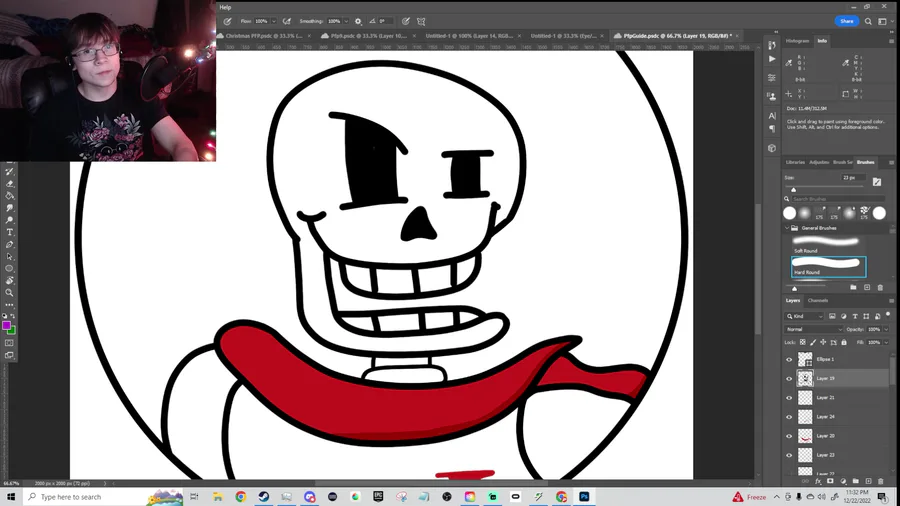
Task: Select the Dodge tool
Action: [x=10, y=220]
